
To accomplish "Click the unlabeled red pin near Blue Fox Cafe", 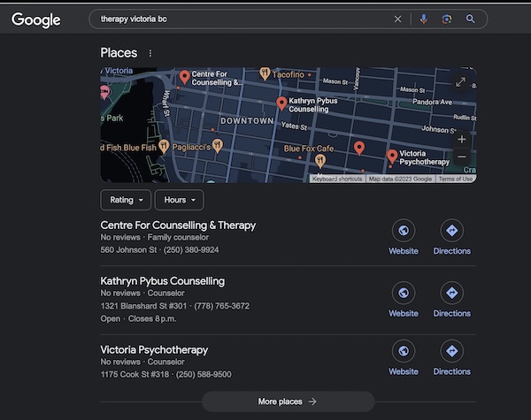I will coord(359,149).
